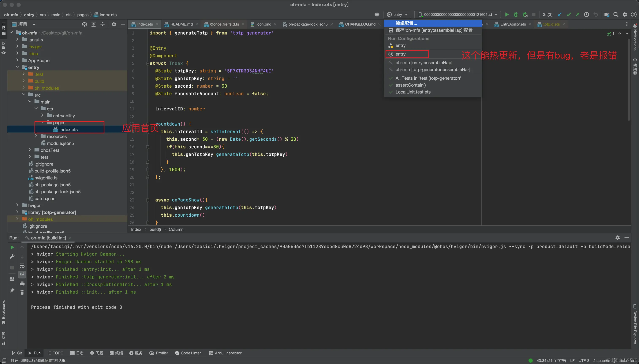Open Project panel options gear
Viewport: 639px width, 364px height.
click(114, 24)
